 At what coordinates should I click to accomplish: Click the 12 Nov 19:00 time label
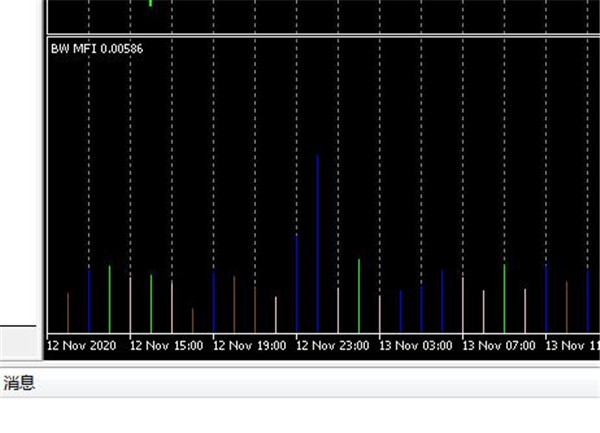pos(249,346)
